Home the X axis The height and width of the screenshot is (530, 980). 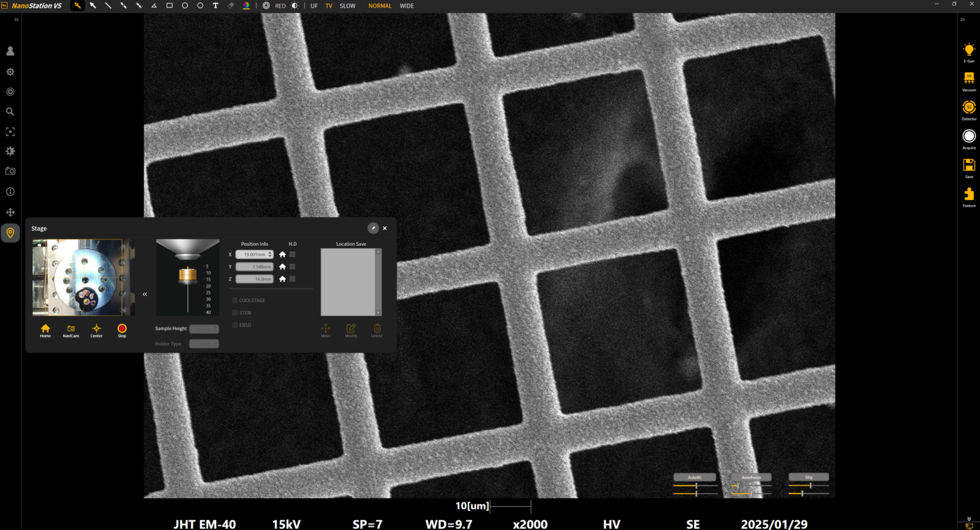point(283,254)
